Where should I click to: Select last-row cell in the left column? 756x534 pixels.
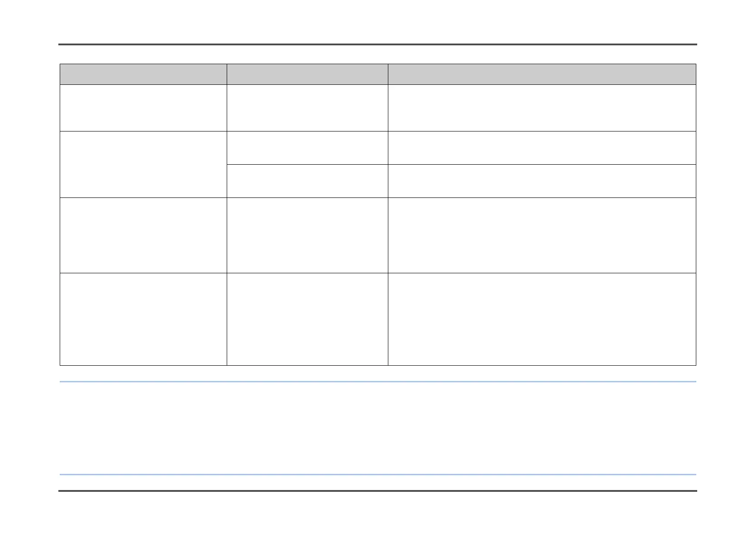point(143,319)
